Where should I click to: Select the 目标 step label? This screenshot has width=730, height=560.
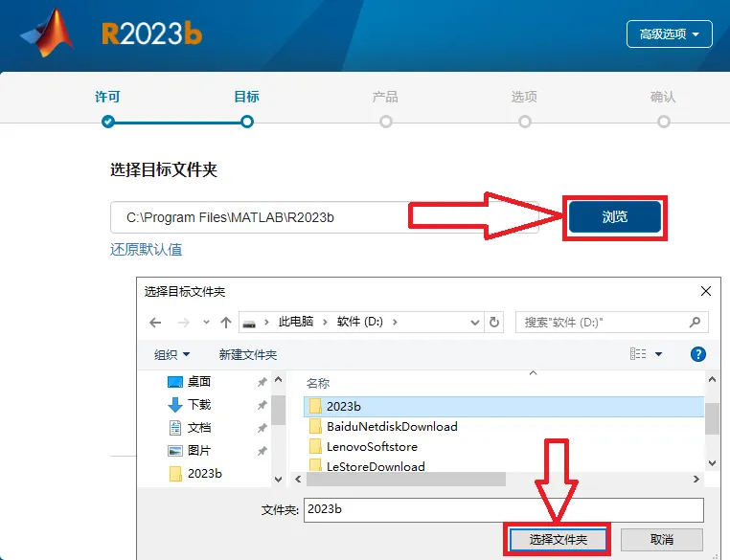[x=247, y=97]
